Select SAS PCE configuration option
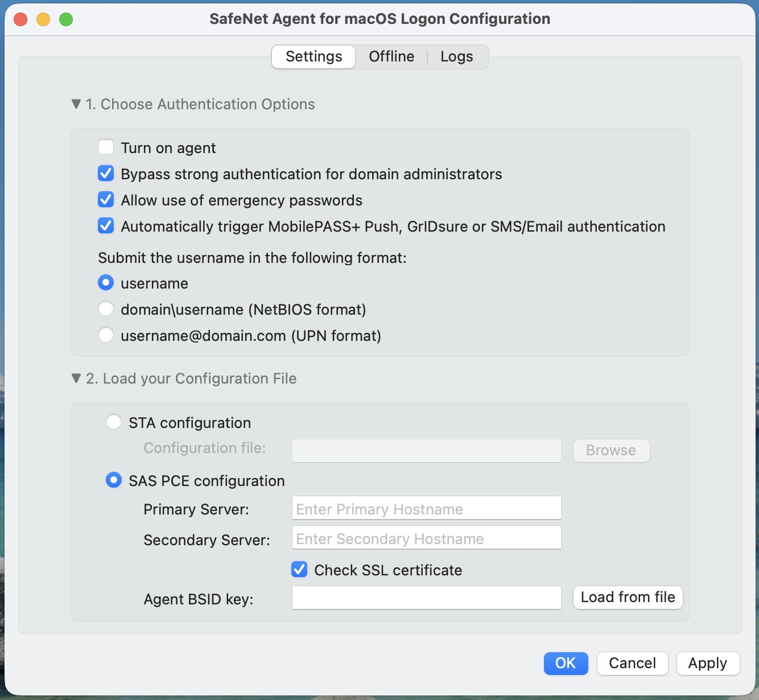759x700 pixels. 114,480
